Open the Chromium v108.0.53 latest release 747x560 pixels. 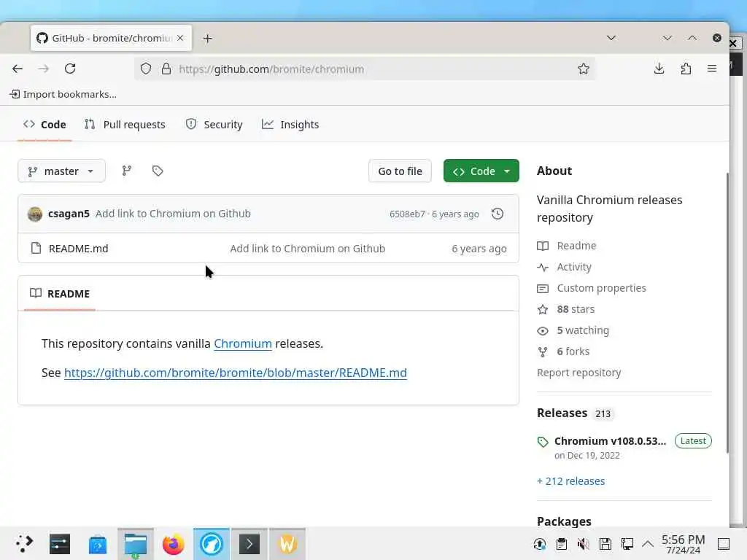point(610,441)
